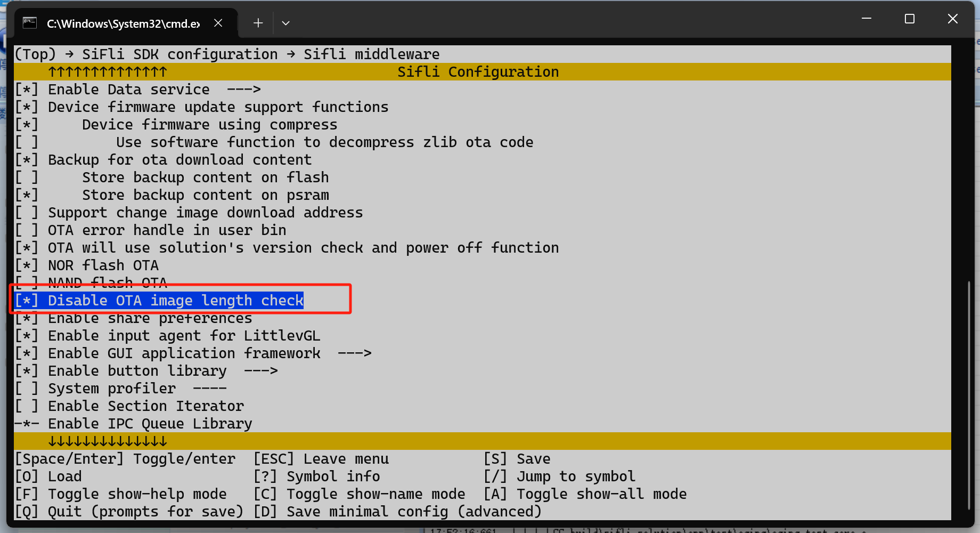Click the cmd.exe terminal icon in tab
This screenshot has height=533, width=980.
pos(30,23)
